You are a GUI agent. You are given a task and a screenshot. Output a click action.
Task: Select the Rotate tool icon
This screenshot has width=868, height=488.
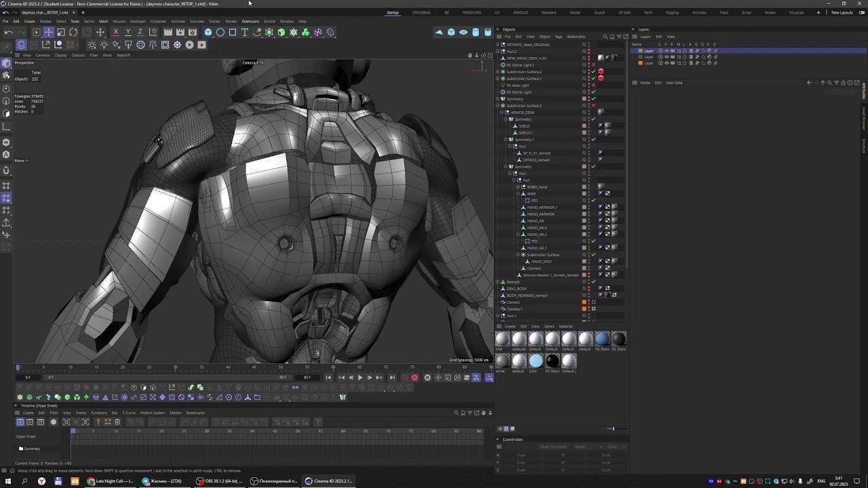click(73, 33)
